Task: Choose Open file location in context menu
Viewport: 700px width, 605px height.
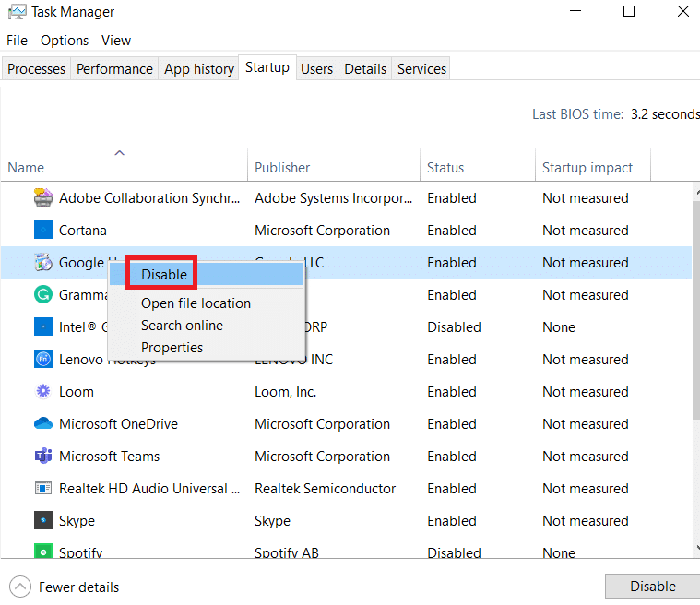Action: [x=207, y=303]
